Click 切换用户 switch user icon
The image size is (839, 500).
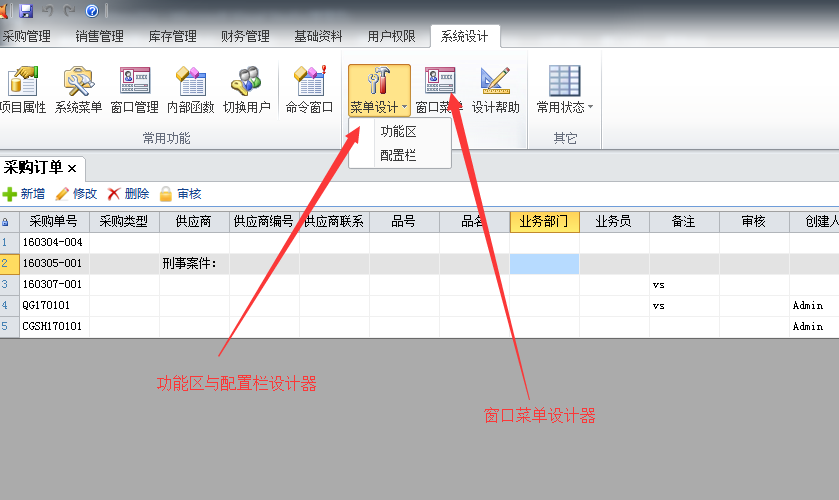247,90
